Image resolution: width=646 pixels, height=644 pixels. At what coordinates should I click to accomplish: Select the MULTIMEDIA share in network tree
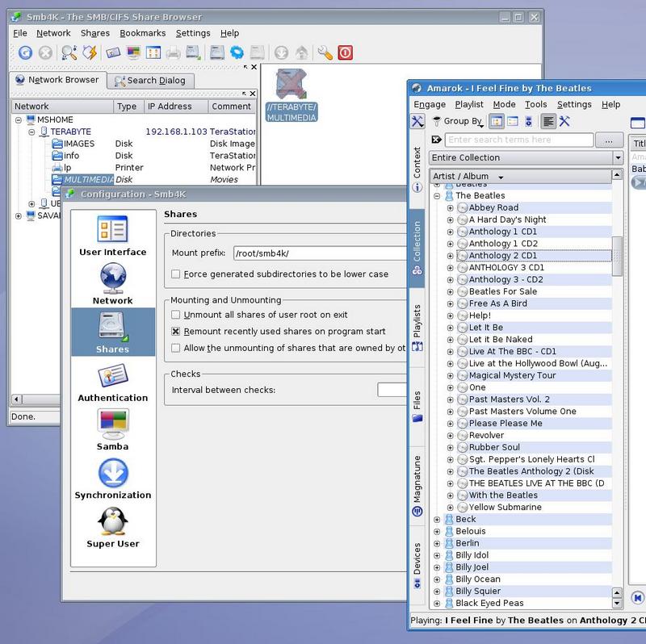coord(83,180)
